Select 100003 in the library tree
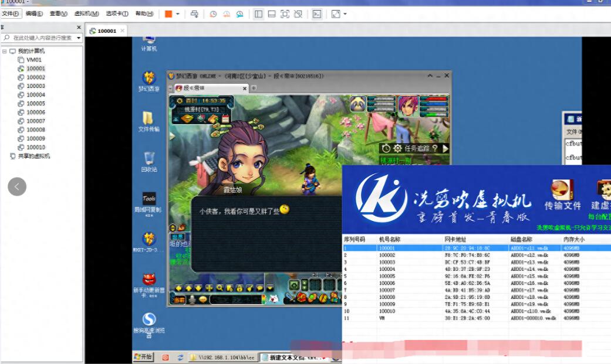The image size is (611, 364). (x=35, y=86)
